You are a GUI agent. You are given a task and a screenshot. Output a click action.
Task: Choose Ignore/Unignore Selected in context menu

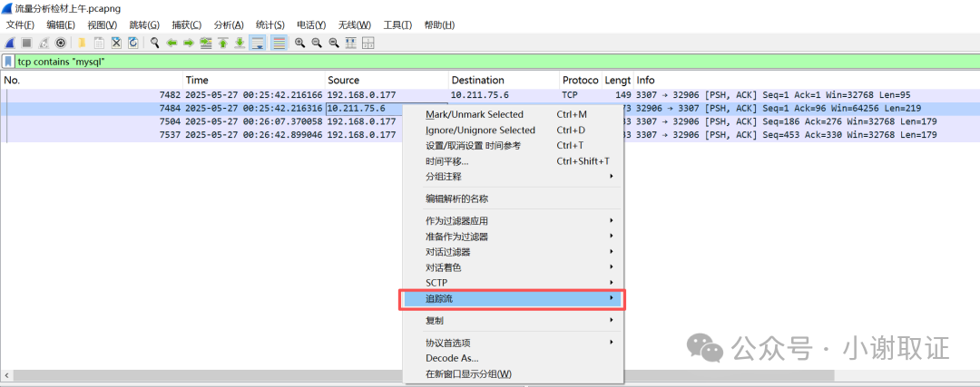pyautogui.click(x=513, y=130)
